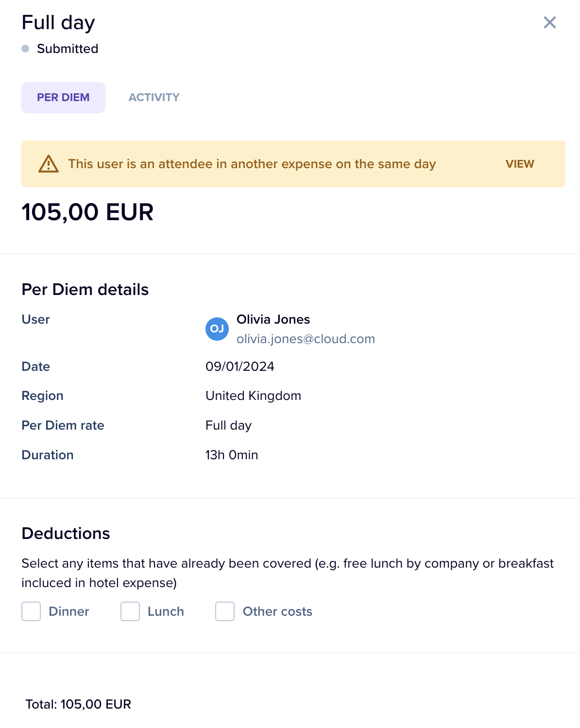Viewport: 580px width, 728px height.
Task: Switch to the Activity tab
Action: pos(154,98)
